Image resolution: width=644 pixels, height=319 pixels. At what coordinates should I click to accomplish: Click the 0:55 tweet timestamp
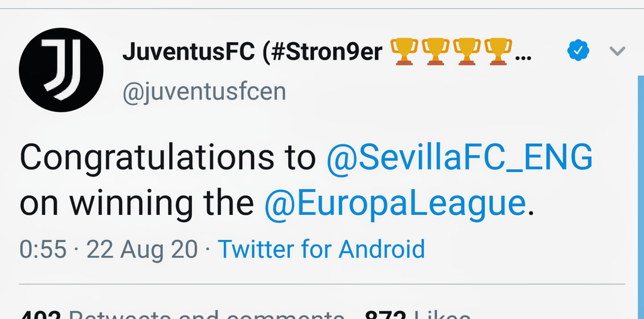click(x=43, y=249)
